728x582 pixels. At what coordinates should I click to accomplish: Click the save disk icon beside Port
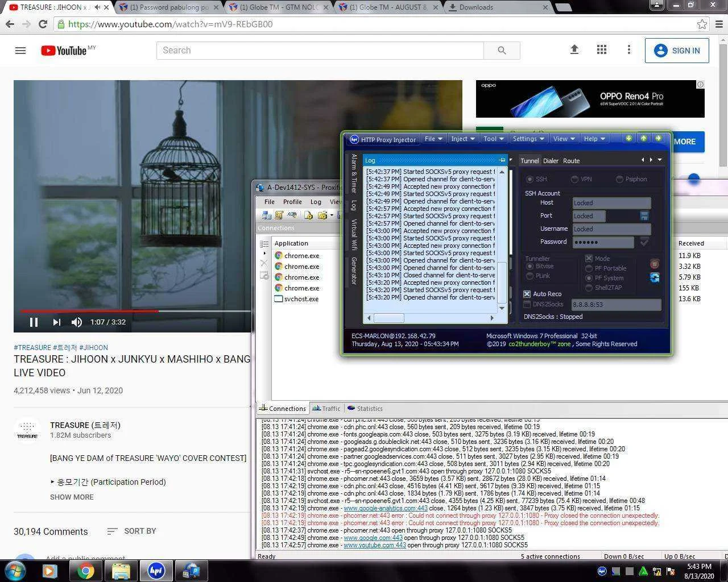644,216
